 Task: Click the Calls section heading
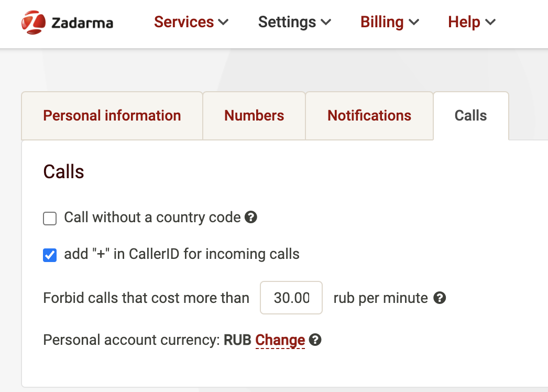(x=63, y=172)
